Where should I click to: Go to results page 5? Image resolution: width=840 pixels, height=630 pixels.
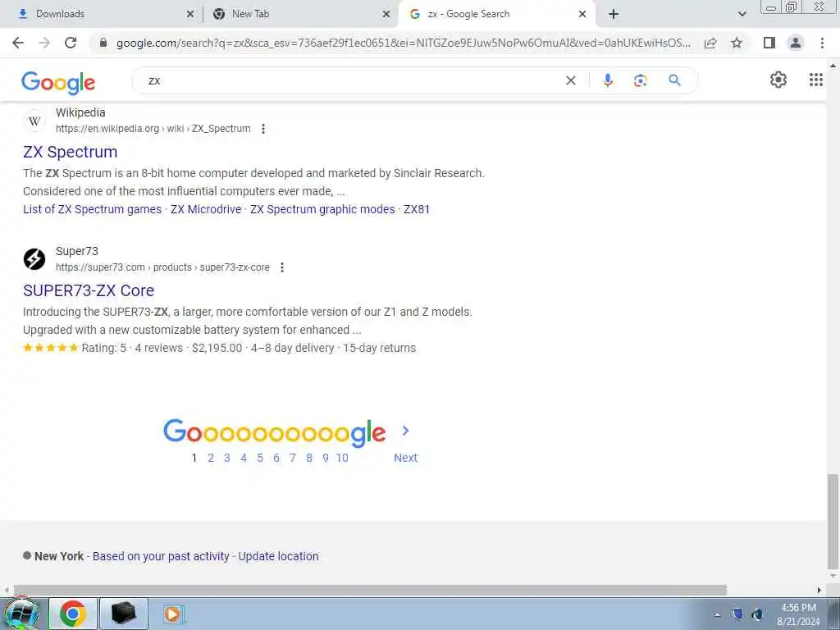point(260,458)
